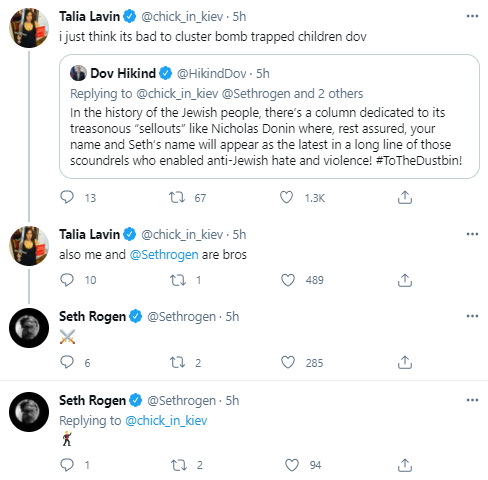Open more menu on last Seth Rogen tweet
Viewport: 488px width, 480px height.
[x=472, y=400]
